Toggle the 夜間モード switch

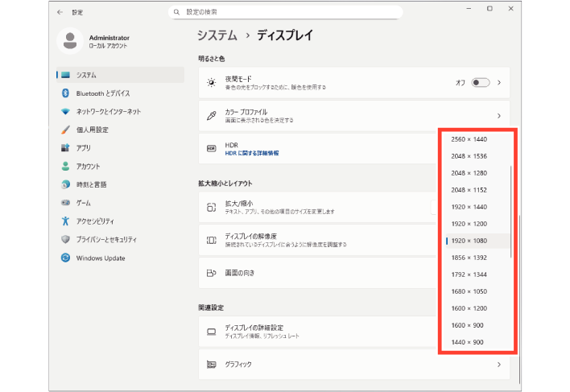[x=480, y=82]
